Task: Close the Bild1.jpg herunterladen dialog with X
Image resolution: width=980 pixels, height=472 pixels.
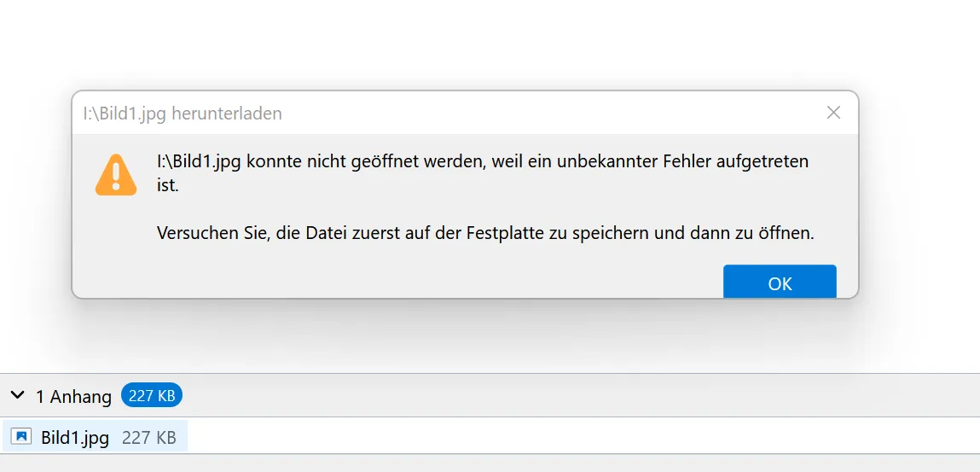Action: coord(833,113)
